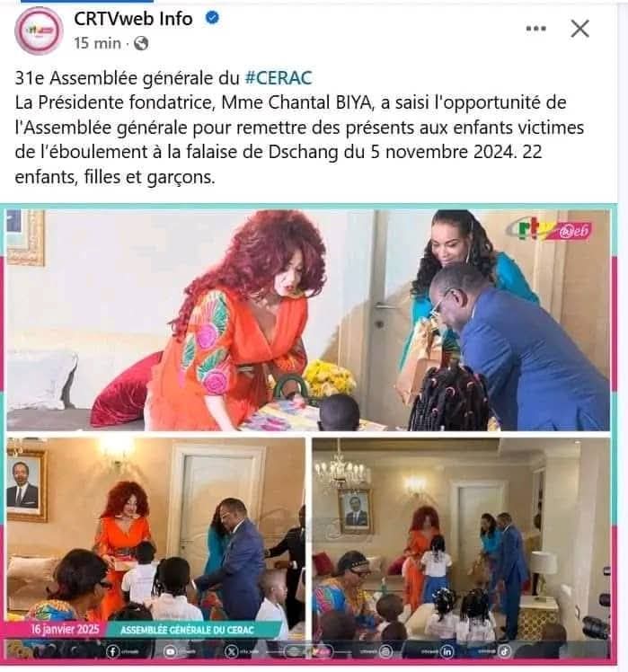628x672 pixels.
Task: Click the YouTube icon in the banner
Action: coord(170,651)
